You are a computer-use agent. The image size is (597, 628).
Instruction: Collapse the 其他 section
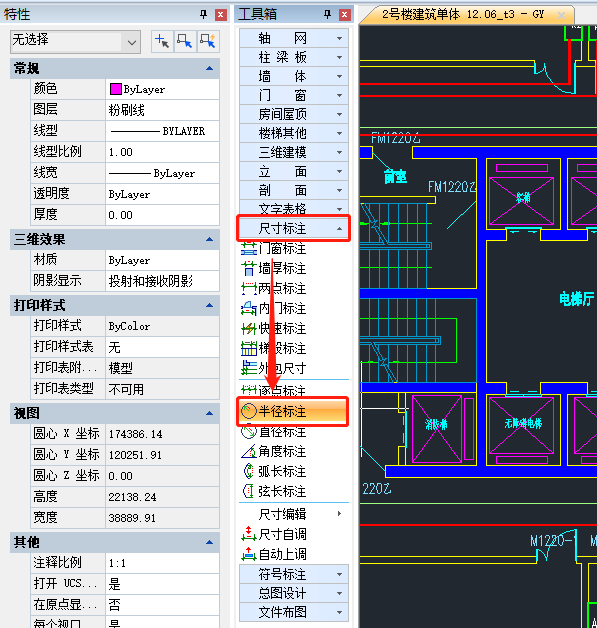tap(209, 542)
